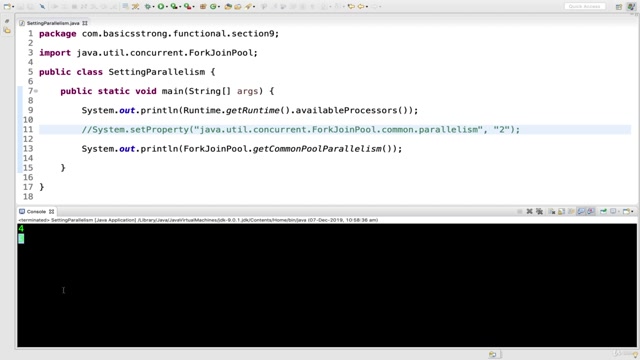
Task: Click the Search flashlight icon
Action: click(x=248, y=7)
